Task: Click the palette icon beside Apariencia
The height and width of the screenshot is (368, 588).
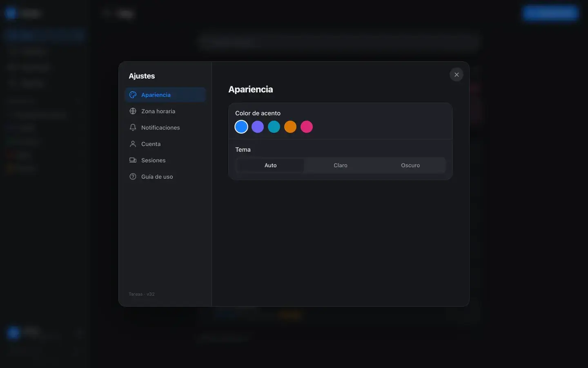Action: tap(133, 95)
